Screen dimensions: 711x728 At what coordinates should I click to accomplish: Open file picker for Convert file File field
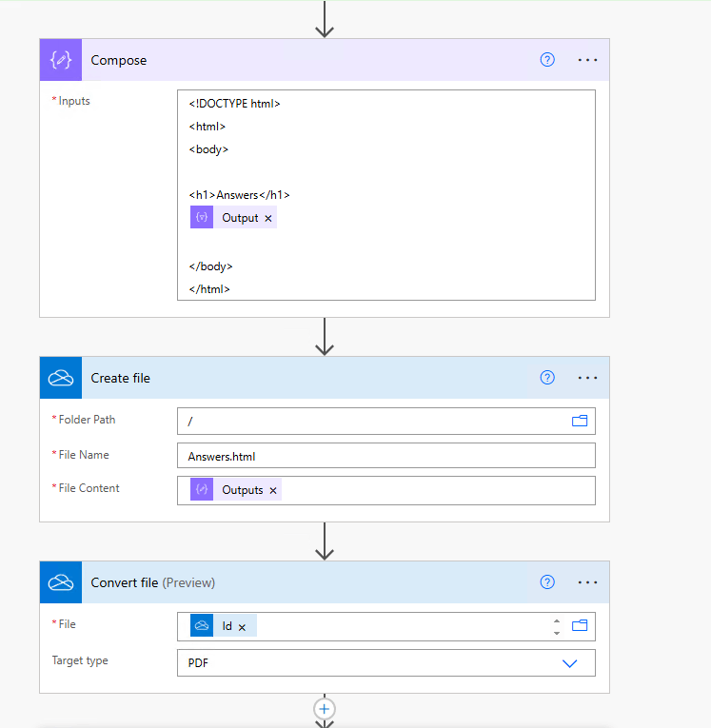[x=580, y=625]
